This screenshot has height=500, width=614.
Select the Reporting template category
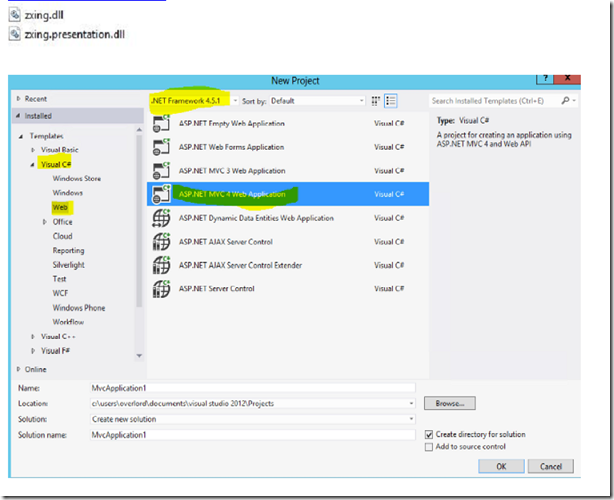coord(69,251)
